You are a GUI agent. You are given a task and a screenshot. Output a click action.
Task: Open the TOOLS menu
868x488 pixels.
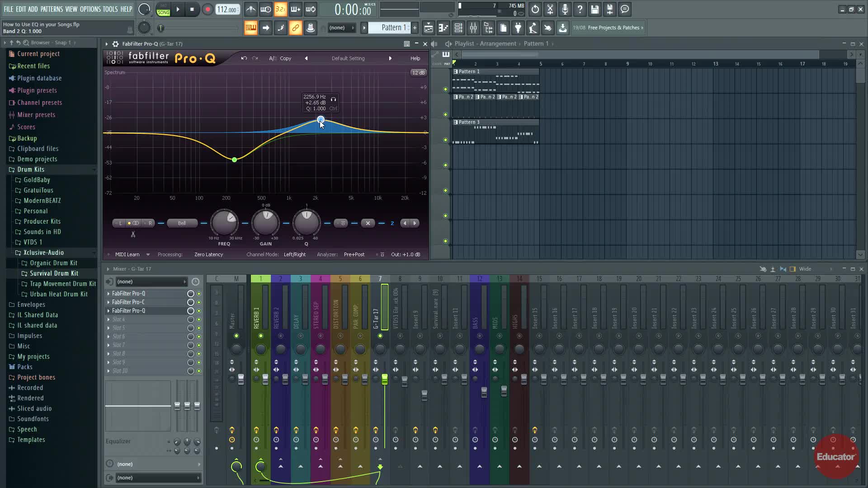(x=110, y=9)
